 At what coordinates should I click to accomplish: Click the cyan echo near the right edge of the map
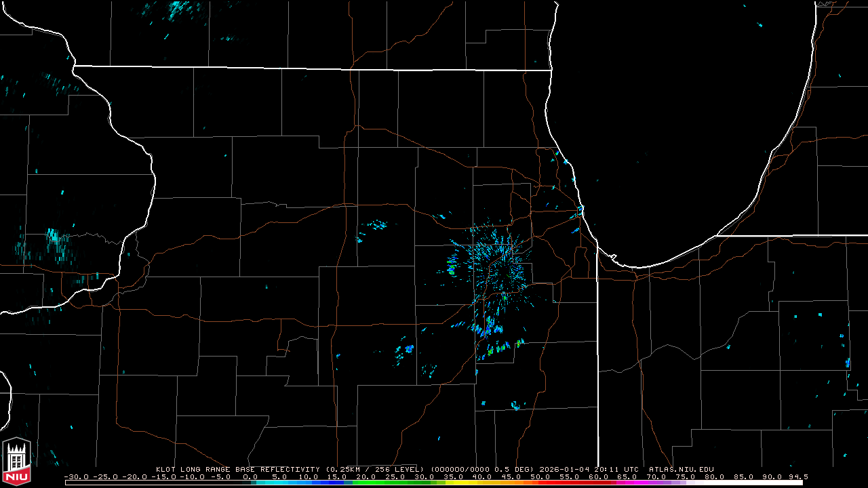[848, 362]
